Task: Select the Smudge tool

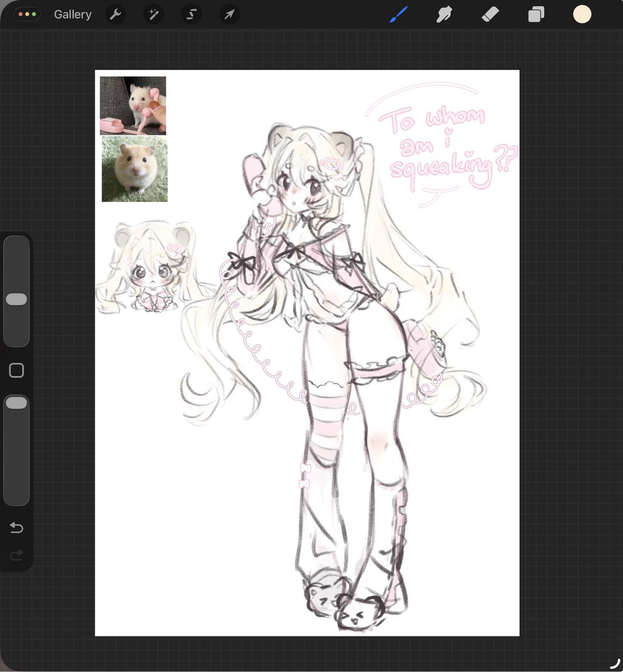Action: click(444, 14)
